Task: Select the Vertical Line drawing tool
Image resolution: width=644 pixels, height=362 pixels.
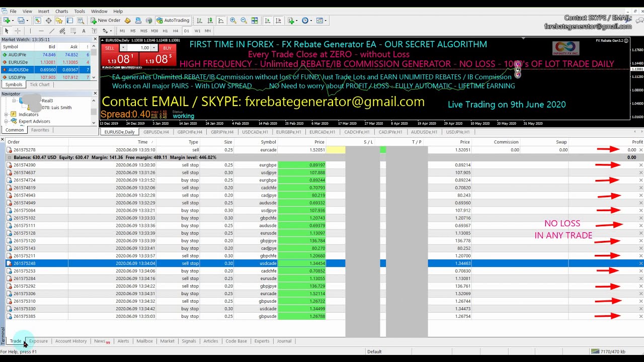Action: pyautogui.click(x=30, y=31)
